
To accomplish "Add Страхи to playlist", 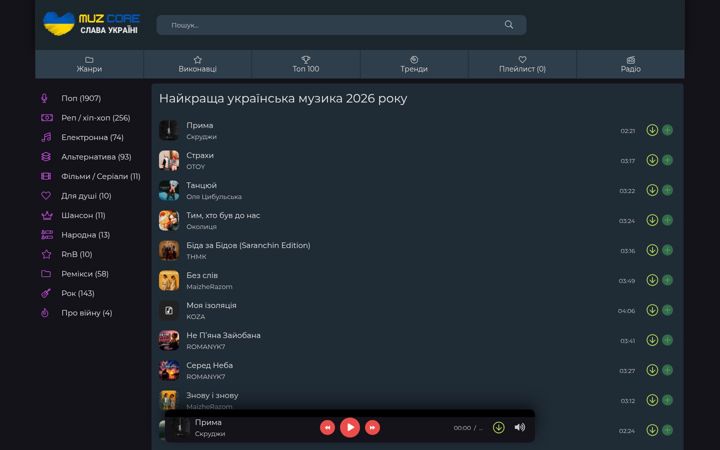I will point(668,160).
